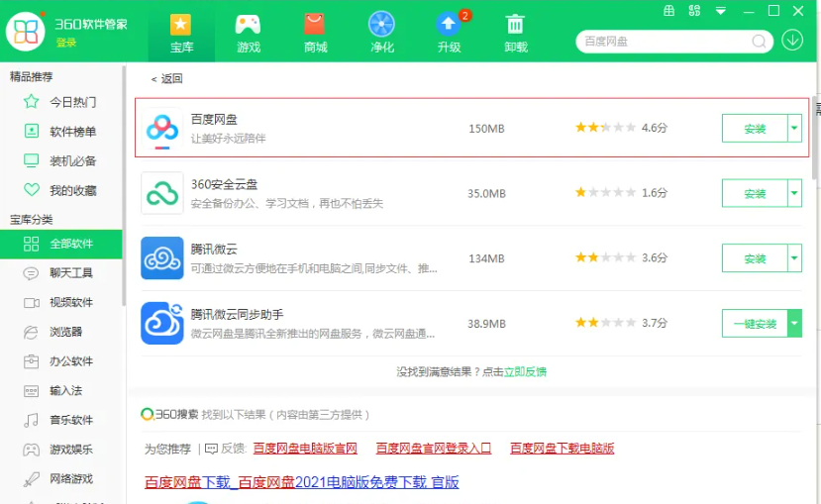Click the 反馈 feedback text
This screenshot has height=504, width=821.
click(x=233, y=449)
